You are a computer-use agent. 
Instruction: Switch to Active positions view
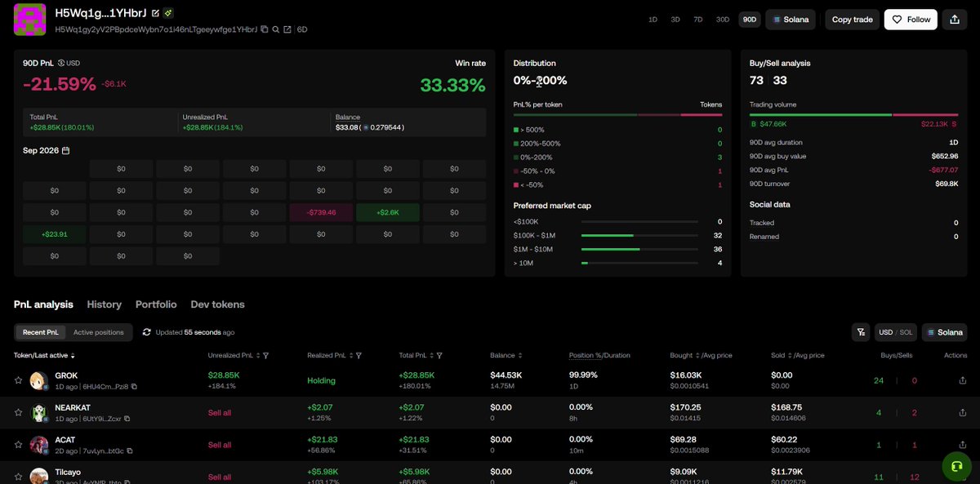(x=99, y=332)
